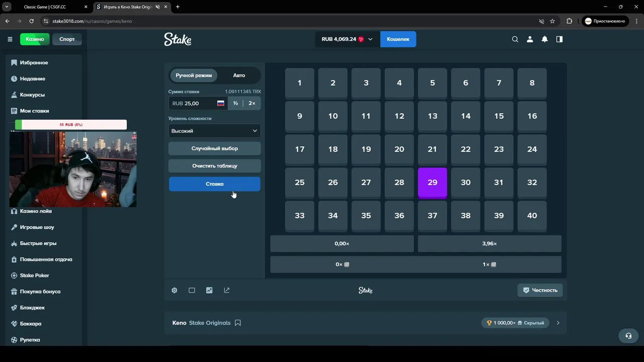The width and height of the screenshot is (644, 362).
Task: Click the browser address bar
Action: click(x=289, y=21)
